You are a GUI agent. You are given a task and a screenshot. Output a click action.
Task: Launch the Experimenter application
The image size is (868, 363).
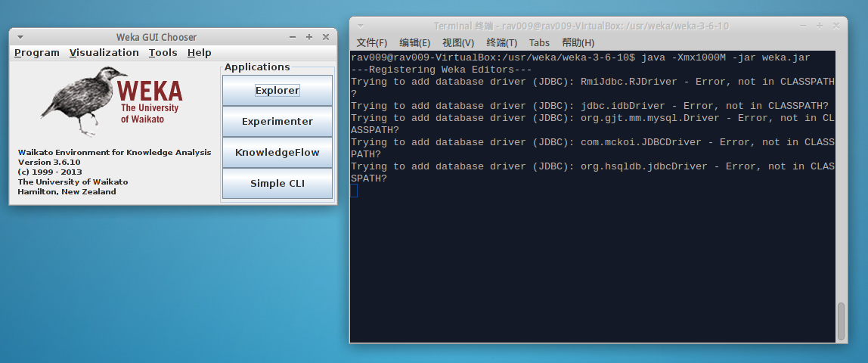[277, 121]
